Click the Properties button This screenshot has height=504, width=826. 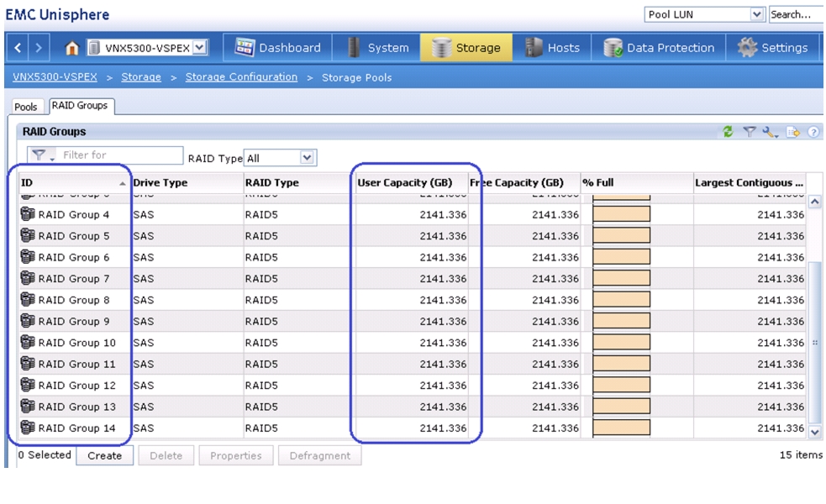[236, 455]
